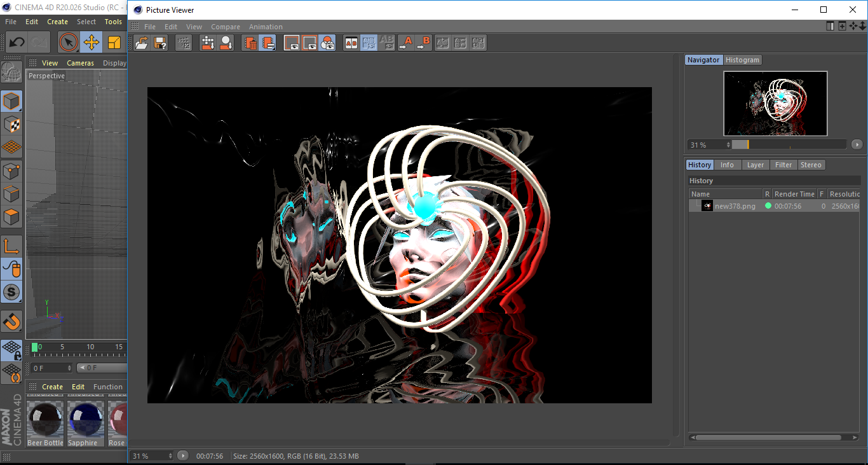Click the navigator zoom slider
868x465 pixels.
[x=789, y=145]
